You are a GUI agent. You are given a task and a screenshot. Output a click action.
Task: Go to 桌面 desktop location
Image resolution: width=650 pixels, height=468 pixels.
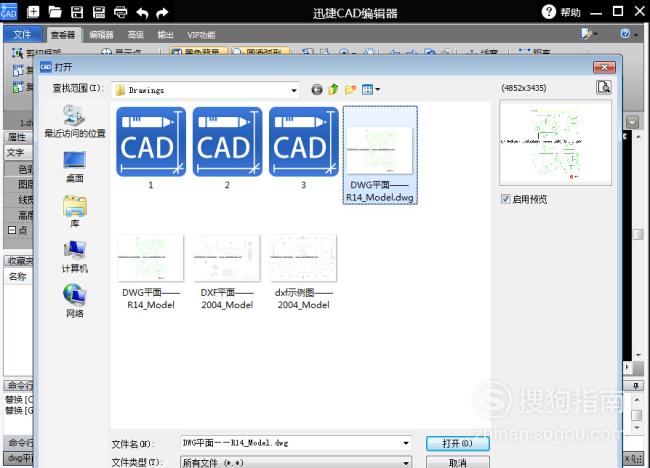(75, 167)
